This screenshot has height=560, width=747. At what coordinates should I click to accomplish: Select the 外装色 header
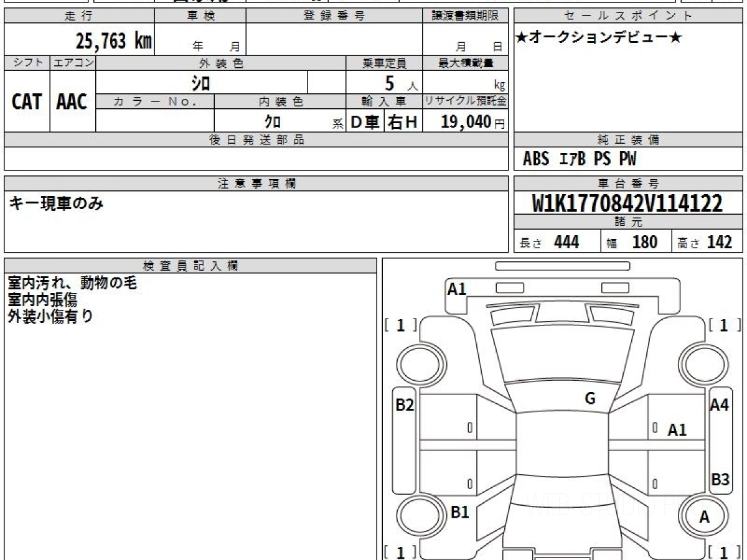click(x=221, y=63)
